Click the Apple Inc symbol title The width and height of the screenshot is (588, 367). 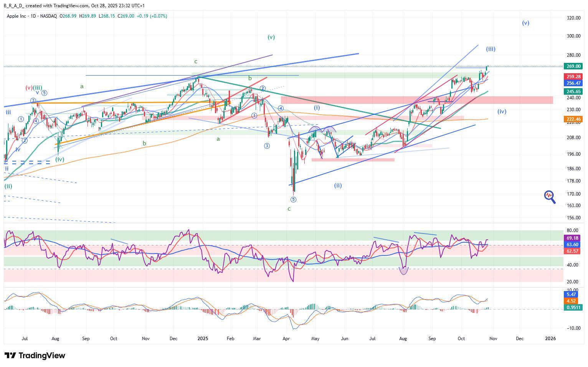coord(17,16)
